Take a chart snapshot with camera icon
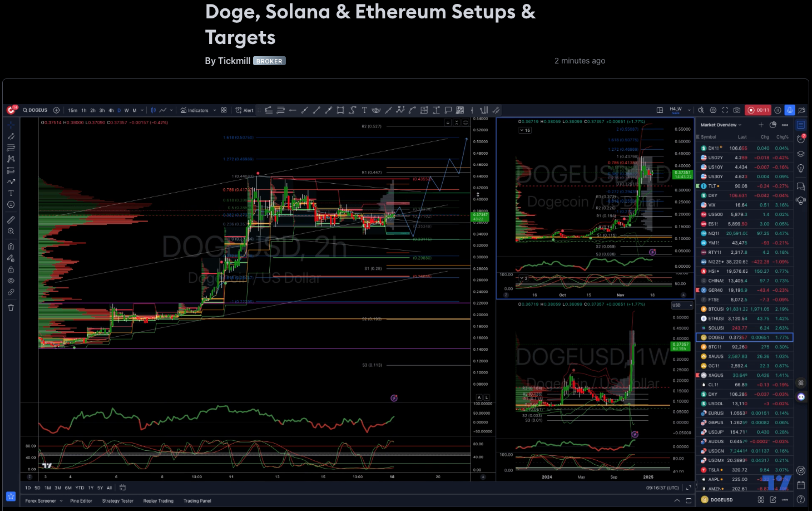This screenshot has width=812, height=511. point(737,110)
